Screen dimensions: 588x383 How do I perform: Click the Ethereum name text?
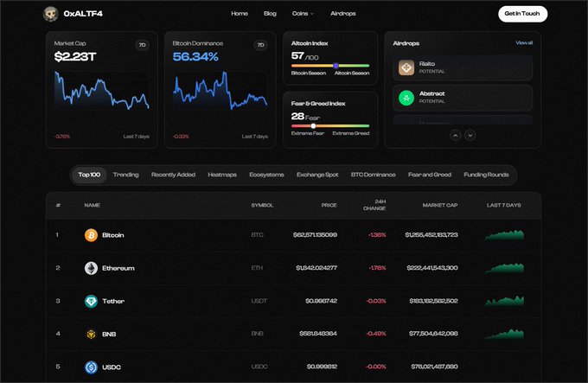point(118,268)
